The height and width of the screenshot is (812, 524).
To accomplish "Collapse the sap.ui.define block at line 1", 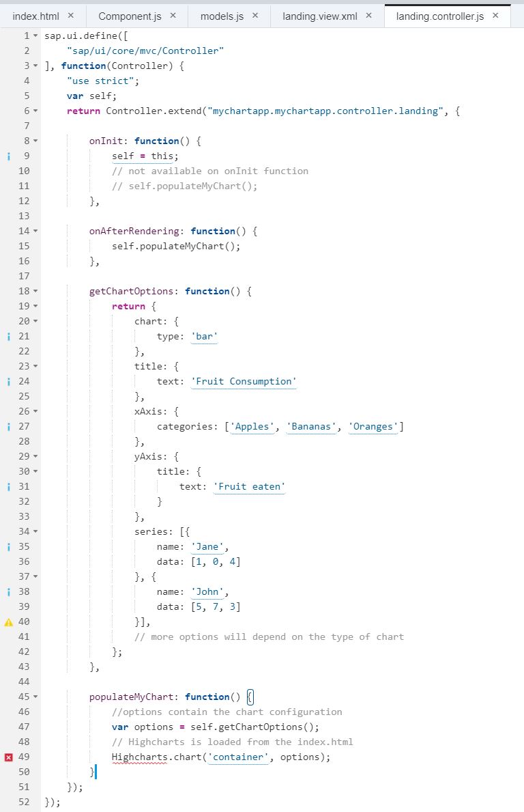I will point(35,36).
